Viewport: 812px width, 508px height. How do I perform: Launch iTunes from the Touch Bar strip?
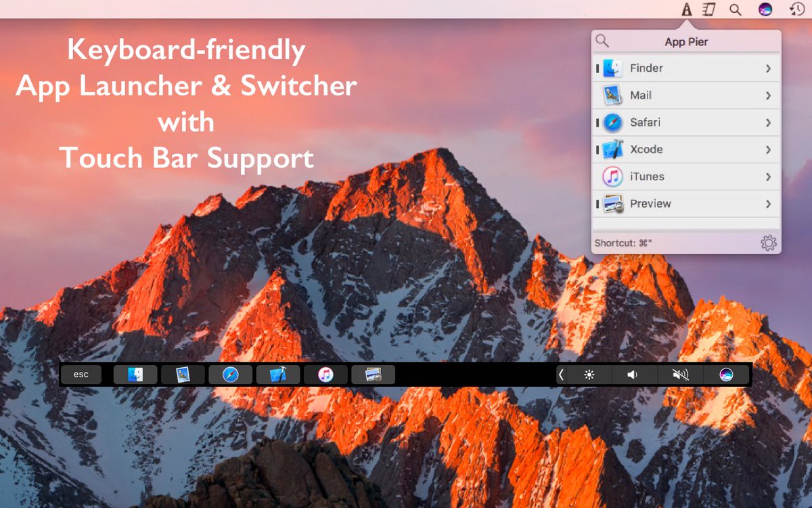(325, 373)
